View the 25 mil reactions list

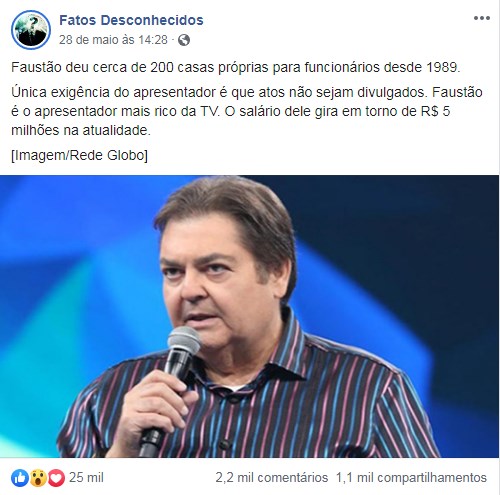click(x=86, y=477)
